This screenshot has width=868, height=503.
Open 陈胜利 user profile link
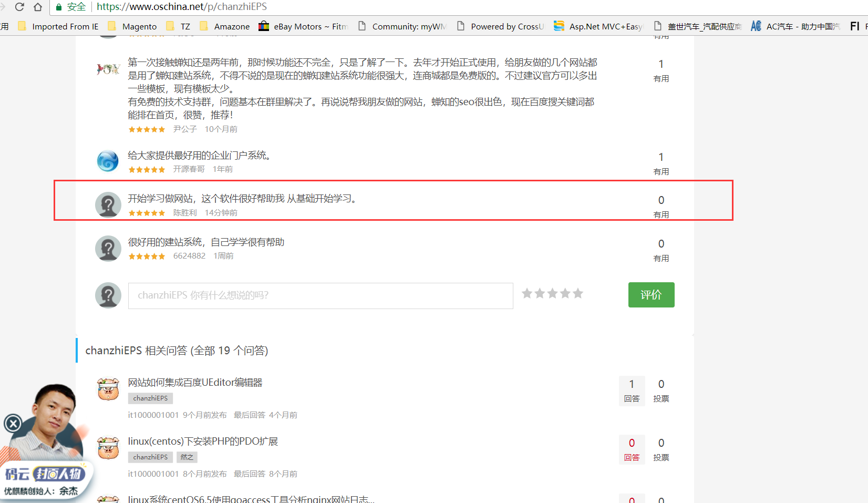click(185, 213)
